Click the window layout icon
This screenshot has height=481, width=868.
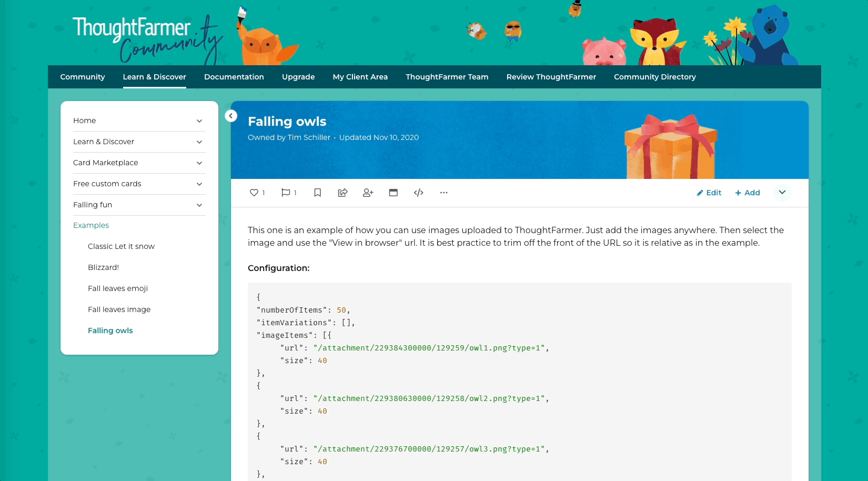point(393,193)
